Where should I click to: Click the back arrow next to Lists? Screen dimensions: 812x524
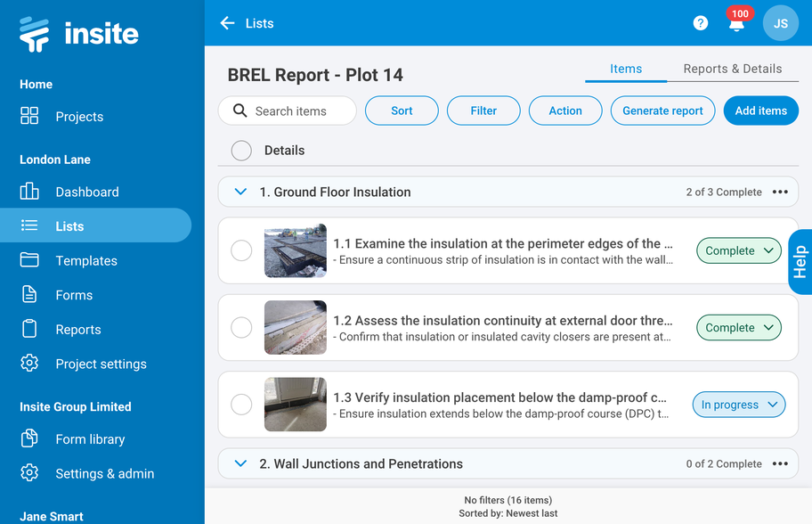click(x=228, y=23)
